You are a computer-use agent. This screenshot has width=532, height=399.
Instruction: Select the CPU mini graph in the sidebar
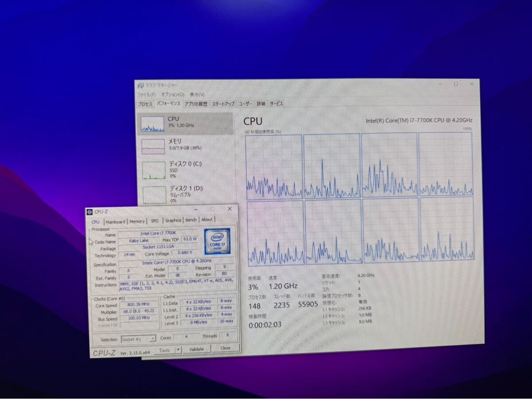pyautogui.click(x=153, y=124)
